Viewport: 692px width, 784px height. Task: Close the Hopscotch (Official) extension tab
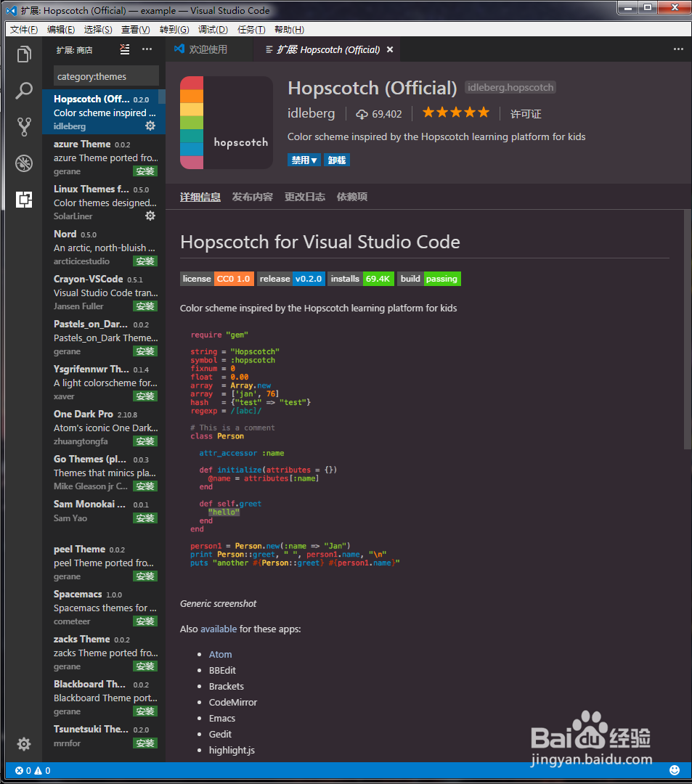pos(390,49)
